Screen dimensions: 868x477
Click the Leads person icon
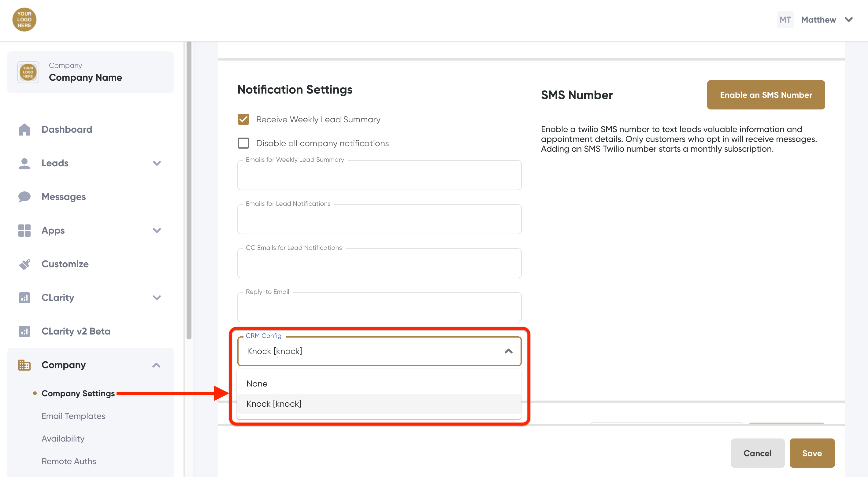pyautogui.click(x=24, y=163)
